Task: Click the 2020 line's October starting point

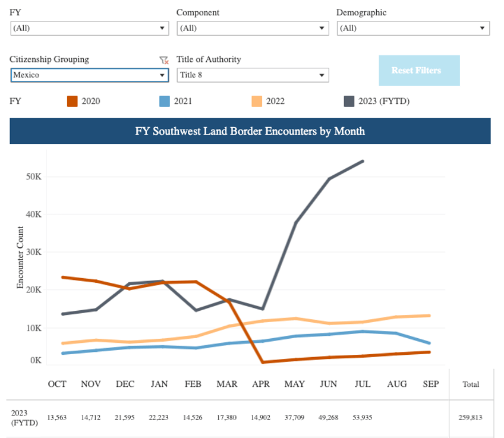Action: (x=63, y=278)
